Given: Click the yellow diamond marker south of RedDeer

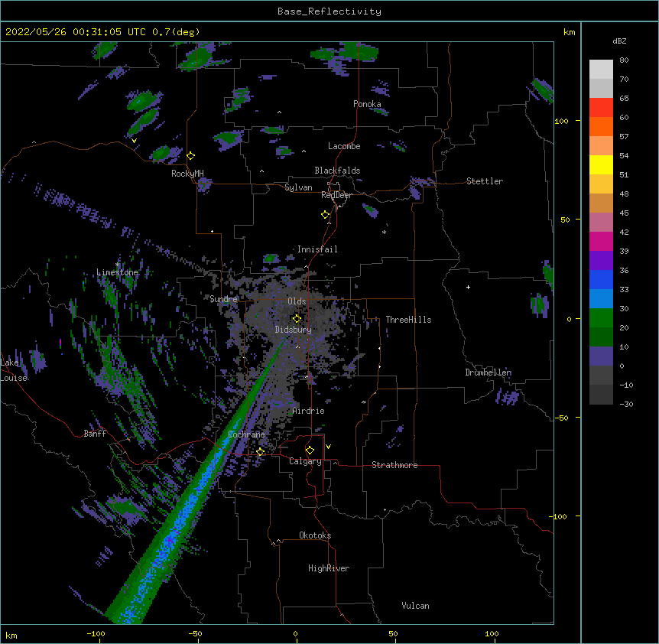Looking at the screenshot, I should (x=326, y=215).
